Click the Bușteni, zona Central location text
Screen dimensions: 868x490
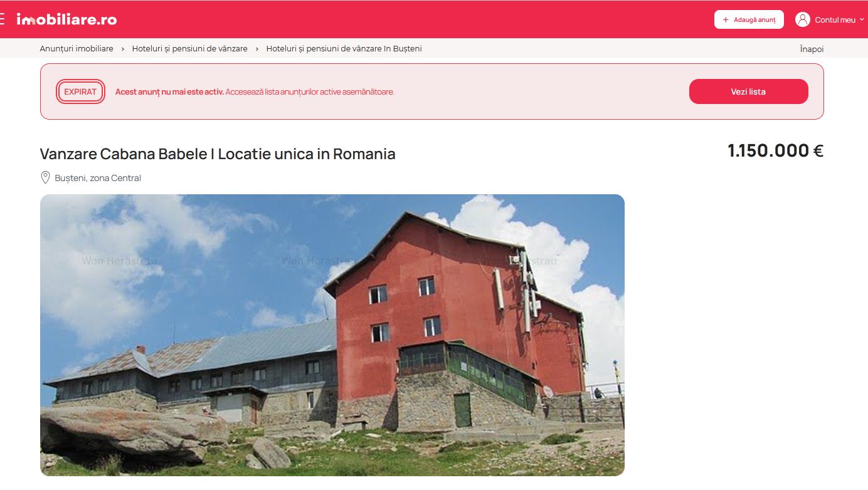click(x=98, y=178)
